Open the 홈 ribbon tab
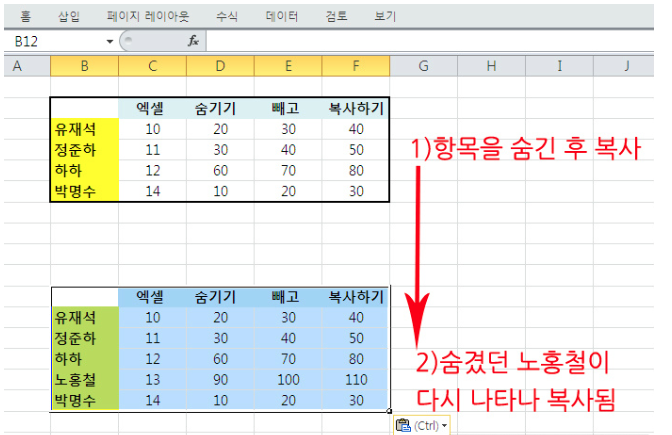Image resolution: width=672 pixels, height=435 pixels. [x=25, y=16]
